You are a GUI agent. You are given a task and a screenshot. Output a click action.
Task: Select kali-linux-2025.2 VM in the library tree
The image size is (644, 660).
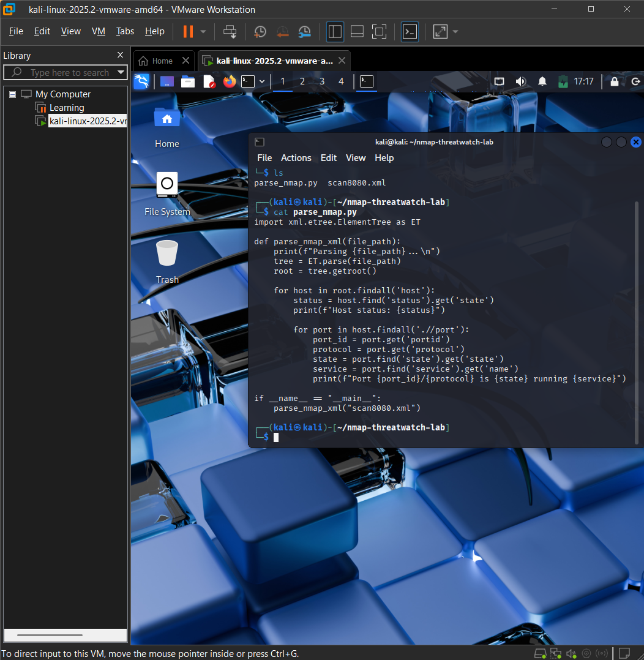(x=88, y=121)
